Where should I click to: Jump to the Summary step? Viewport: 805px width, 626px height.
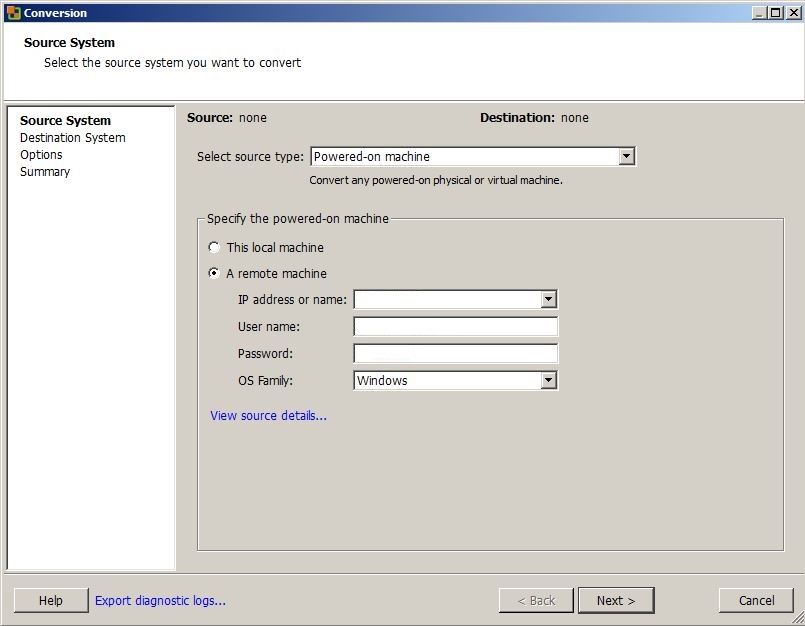pyautogui.click(x=45, y=172)
